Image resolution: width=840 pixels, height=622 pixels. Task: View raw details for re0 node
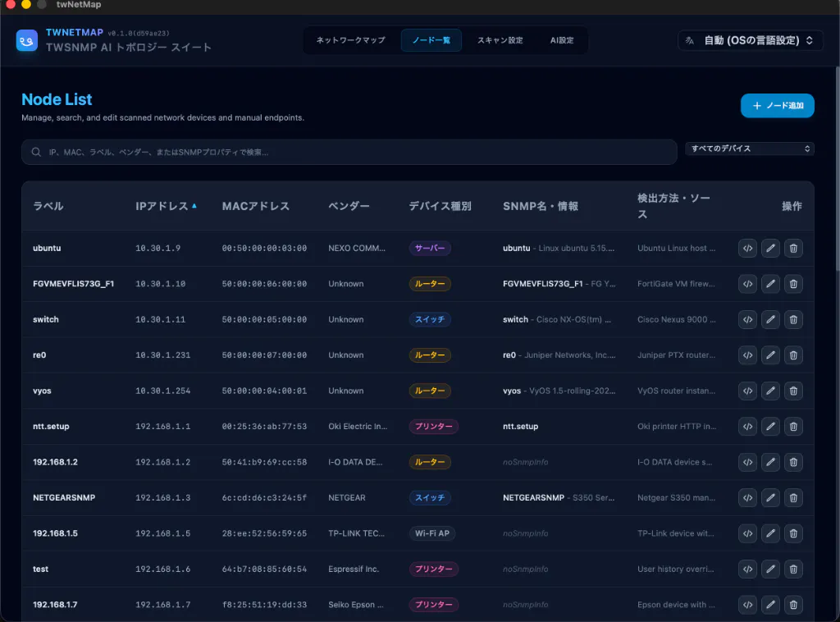coord(747,355)
